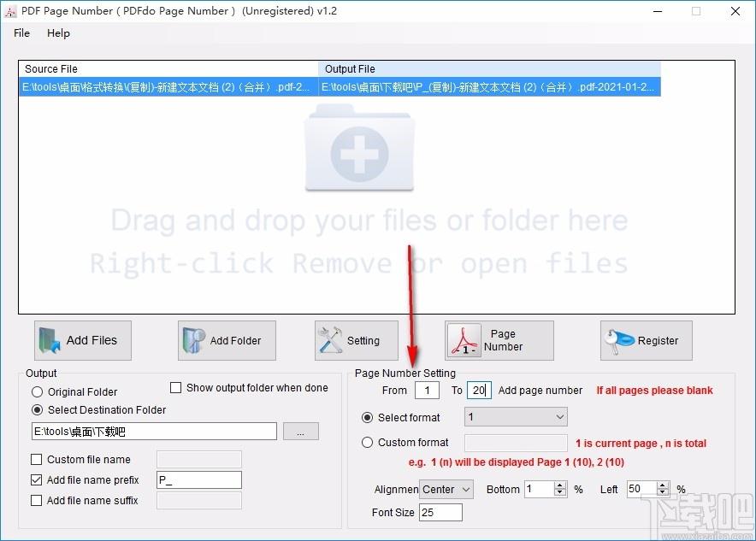Uncheck Add file name prefix
756x541 pixels.
pos(36,479)
